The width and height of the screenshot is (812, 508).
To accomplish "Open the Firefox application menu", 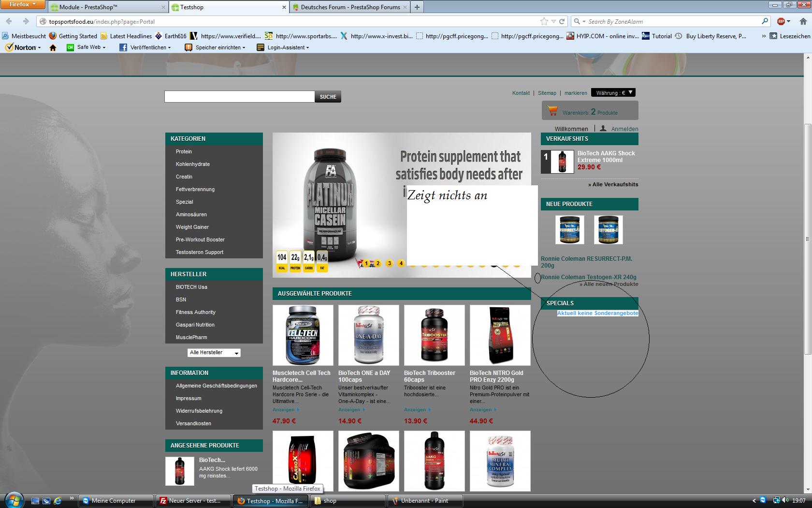I will click(x=23, y=4).
